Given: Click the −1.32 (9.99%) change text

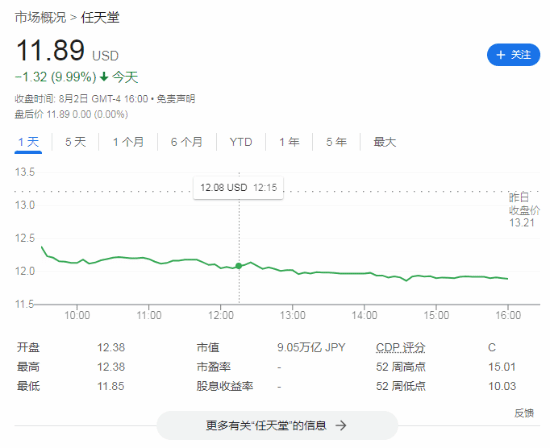Looking at the screenshot, I should 55,77.
